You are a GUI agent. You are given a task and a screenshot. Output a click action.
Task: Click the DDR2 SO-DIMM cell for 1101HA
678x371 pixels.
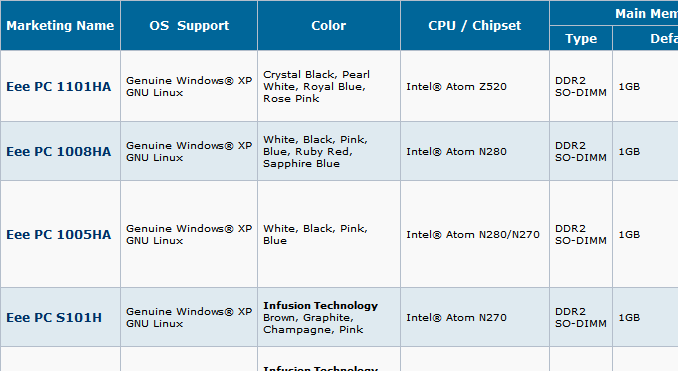581,86
